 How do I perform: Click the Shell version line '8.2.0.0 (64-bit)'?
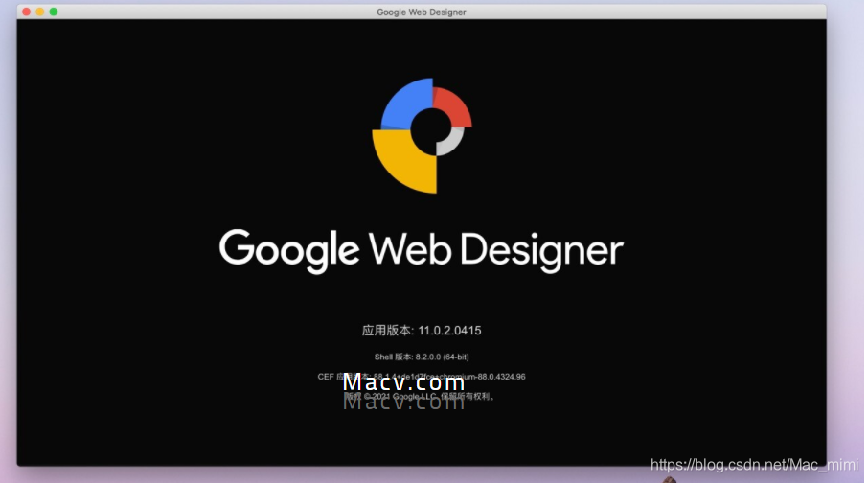point(422,357)
